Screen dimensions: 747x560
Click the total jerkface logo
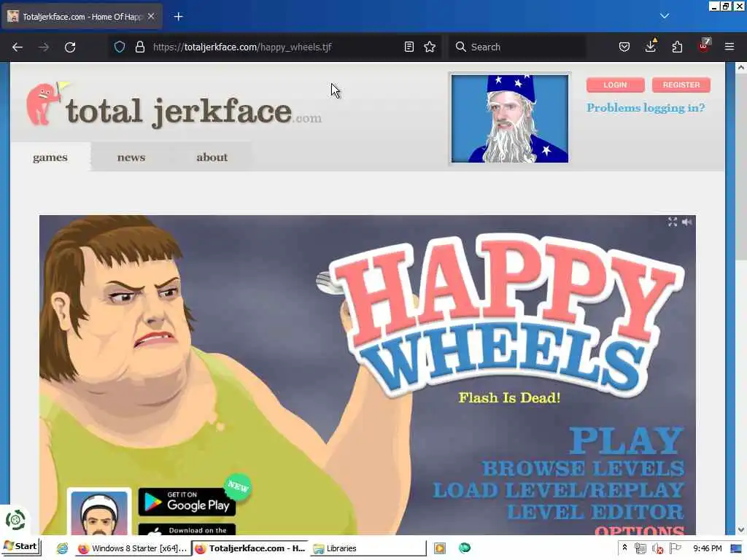pyautogui.click(x=174, y=106)
